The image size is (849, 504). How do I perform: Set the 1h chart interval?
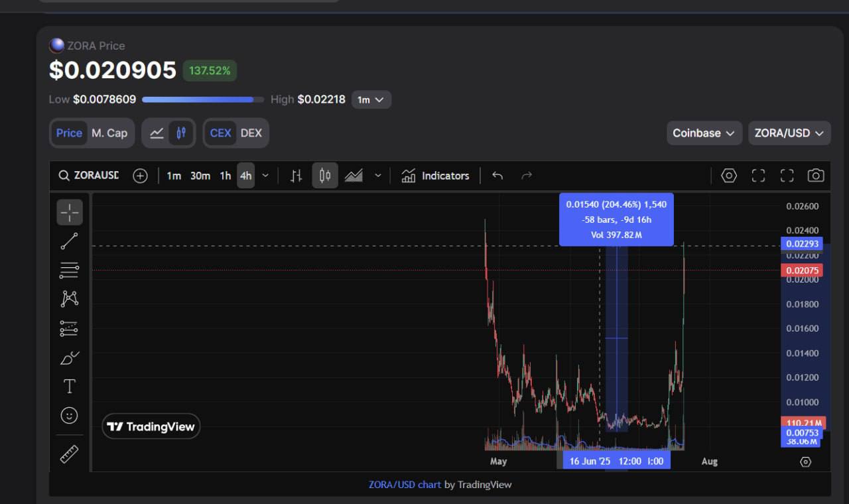(226, 176)
